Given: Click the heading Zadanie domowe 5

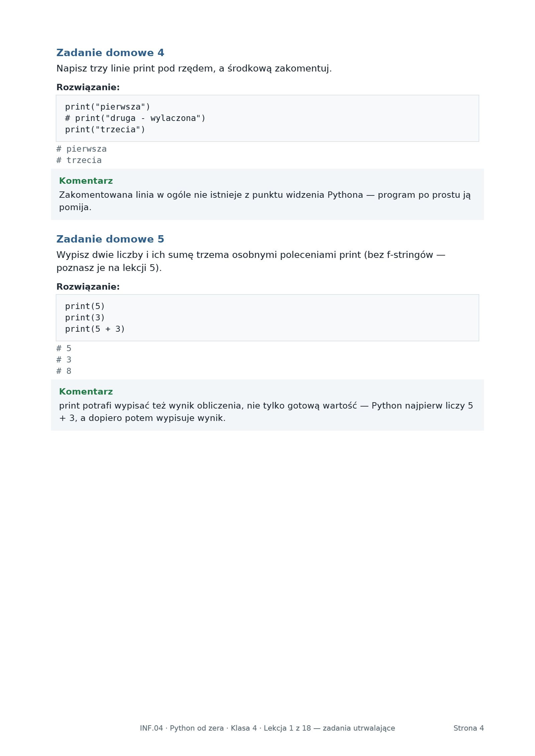Looking at the screenshot, I should (x=110, y=239).
